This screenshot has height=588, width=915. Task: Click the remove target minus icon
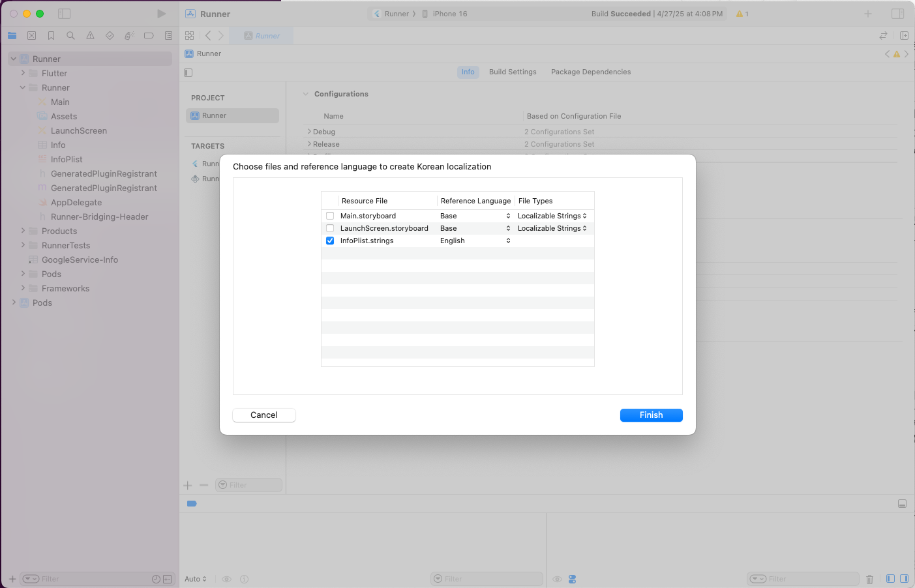203,485
